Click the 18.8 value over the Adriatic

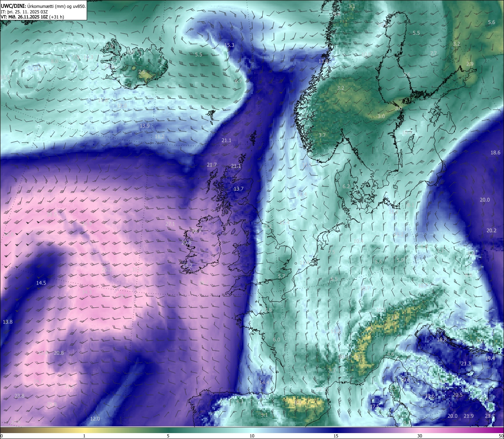(442, 339)
